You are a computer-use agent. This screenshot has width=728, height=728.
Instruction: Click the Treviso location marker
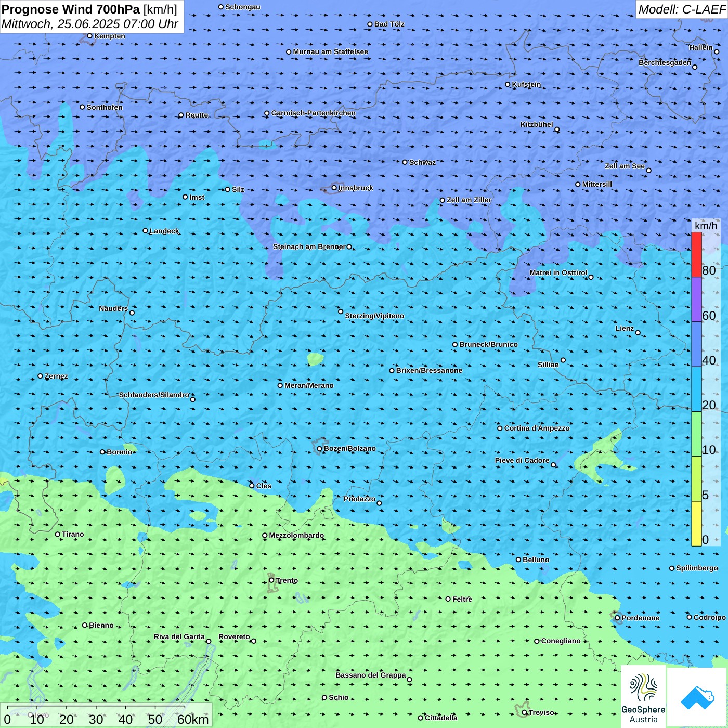[x=524, y=712]
